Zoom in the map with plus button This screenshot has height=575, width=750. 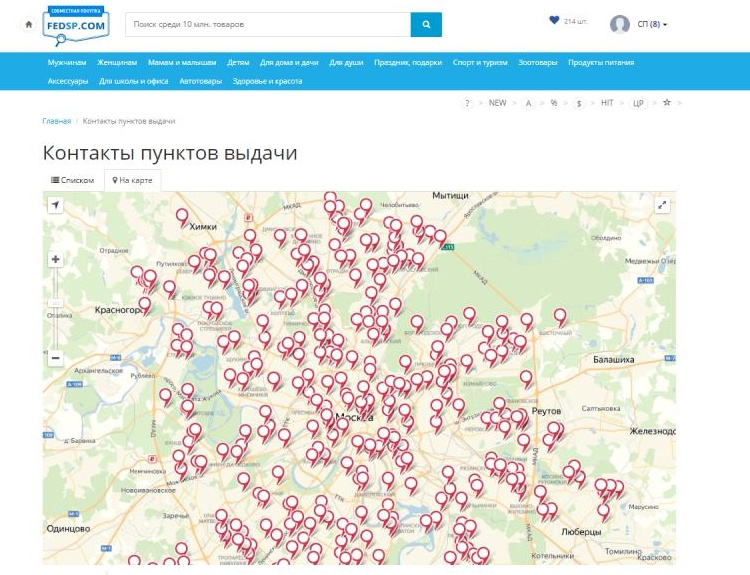coord(56,259)
